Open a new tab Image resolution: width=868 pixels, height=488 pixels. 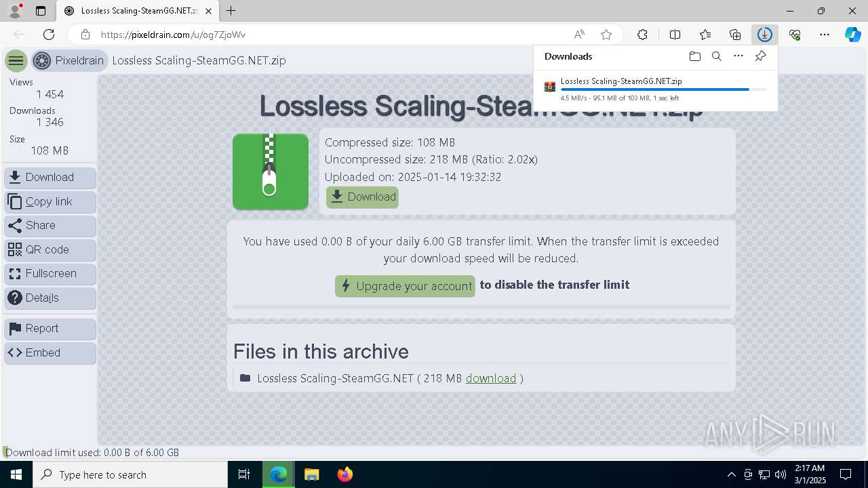coord(231,11)
